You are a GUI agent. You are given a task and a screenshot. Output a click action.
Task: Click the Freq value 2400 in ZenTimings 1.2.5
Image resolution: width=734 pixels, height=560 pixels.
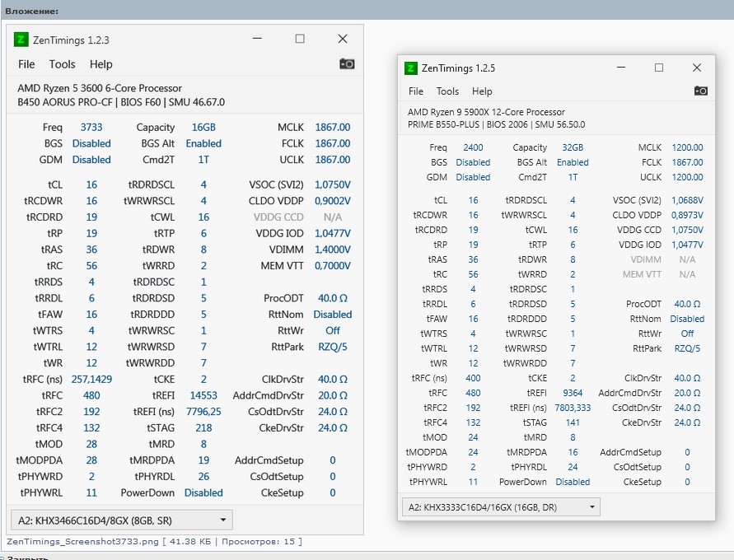473,147
